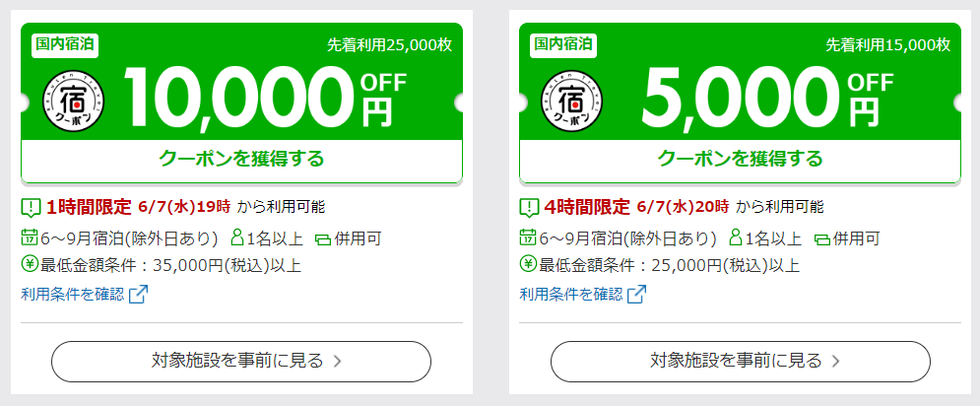Click the external link icon beside right 利用条件を確認

(x=637, y=294)
